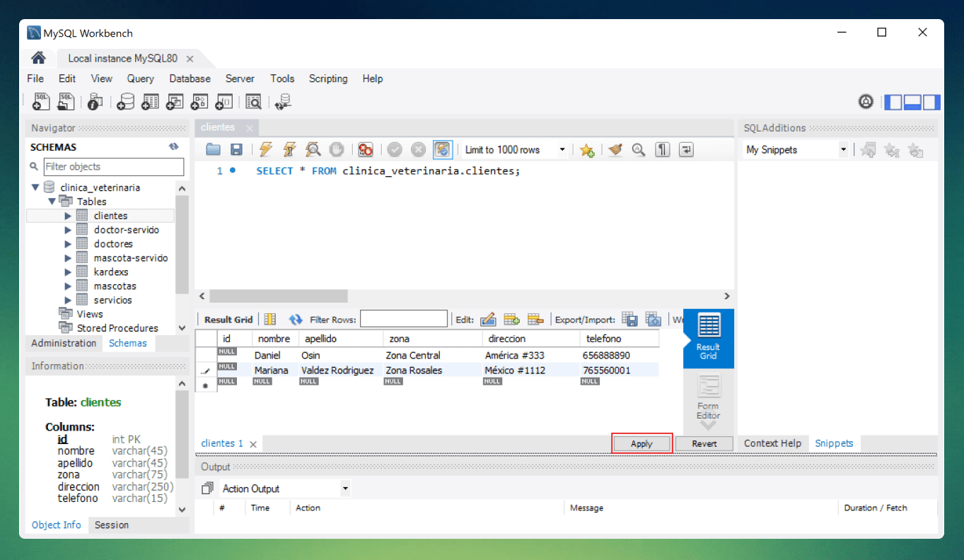Apply pending changes to the clientes table

tap(641, 443)
